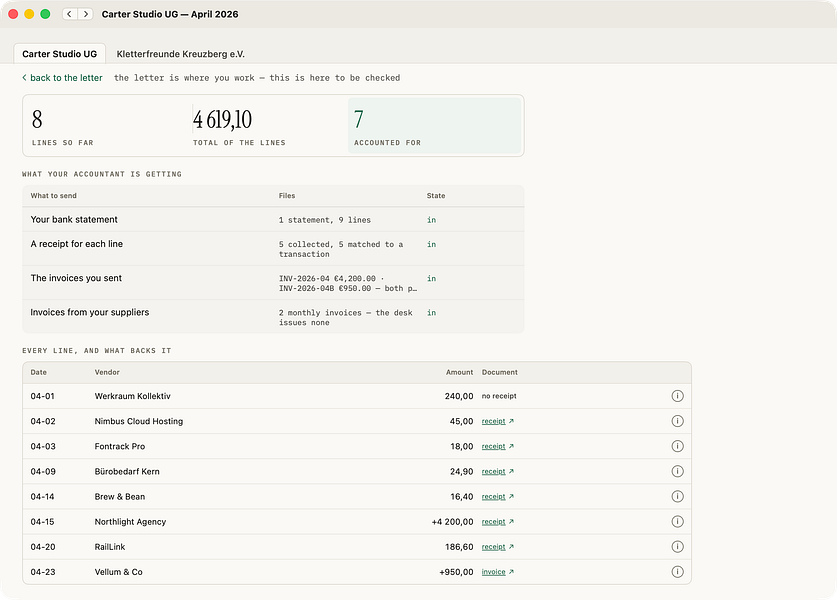Go forward with the title bar arrow
This screenshot has width=837, height=600.
pos(85,14)
